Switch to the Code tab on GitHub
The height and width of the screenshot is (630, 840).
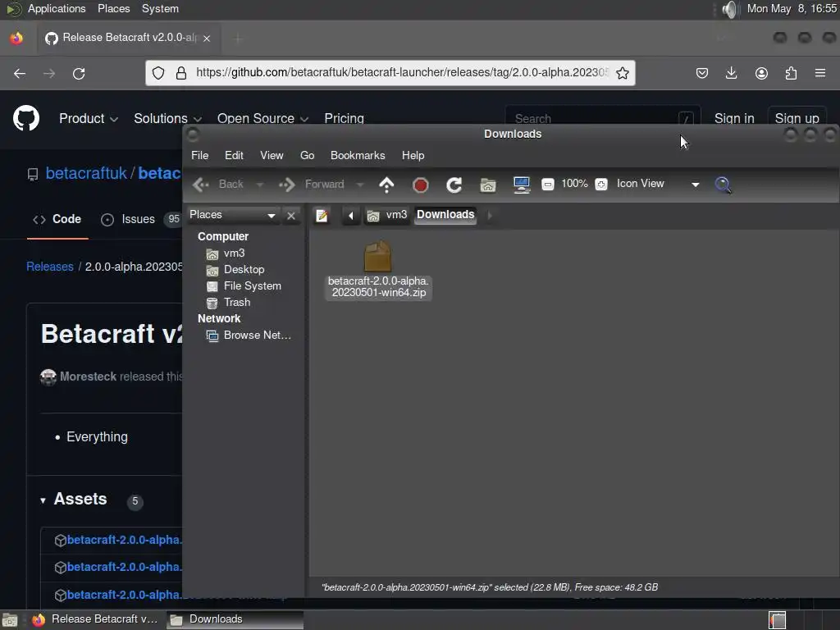(x=57, y=219)
